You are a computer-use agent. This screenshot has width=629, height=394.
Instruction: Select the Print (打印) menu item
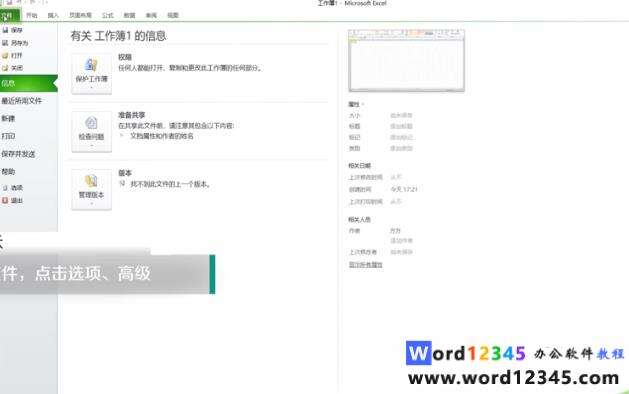click(29, 136)
